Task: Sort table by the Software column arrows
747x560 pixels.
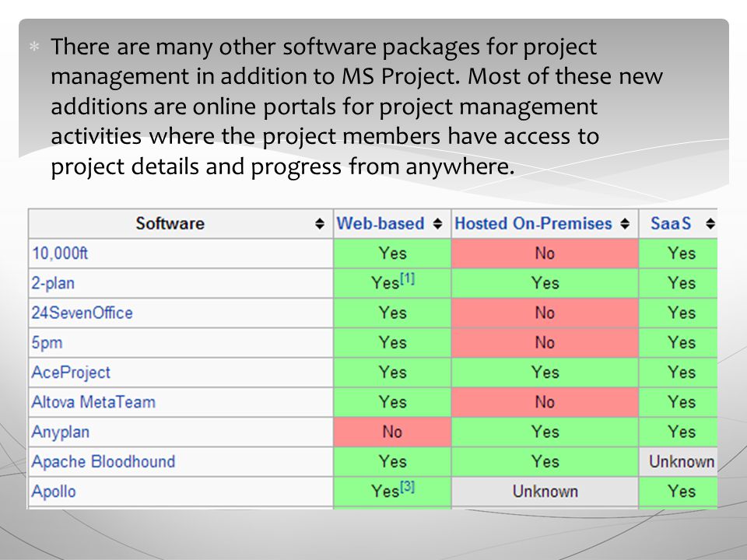Action: coord(320,223)
